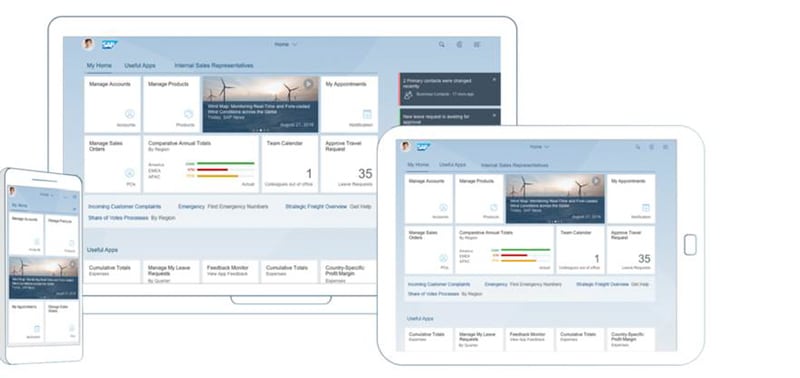Image resolution: width=800 pixels, height=378 pixels.
Task: Select My Home tab on the tablet
Action: click(x=418, y=165)
